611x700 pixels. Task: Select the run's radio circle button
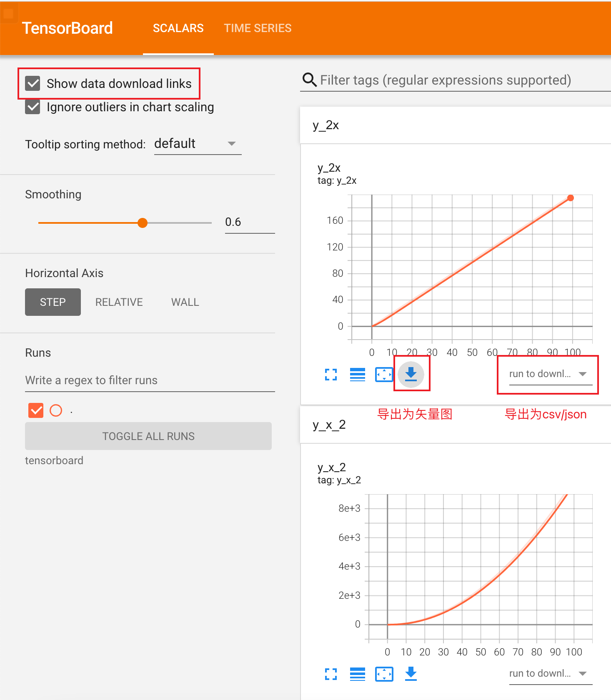56,410
